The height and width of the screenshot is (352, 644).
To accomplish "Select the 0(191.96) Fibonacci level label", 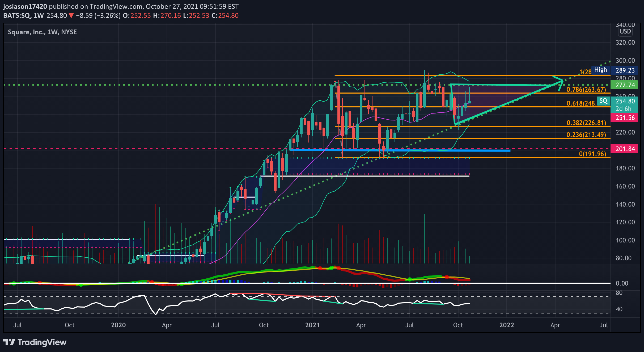I will 592,154.
